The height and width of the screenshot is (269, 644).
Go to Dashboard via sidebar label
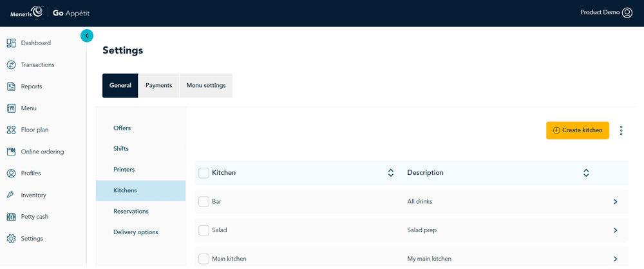(x=36, y=43)
